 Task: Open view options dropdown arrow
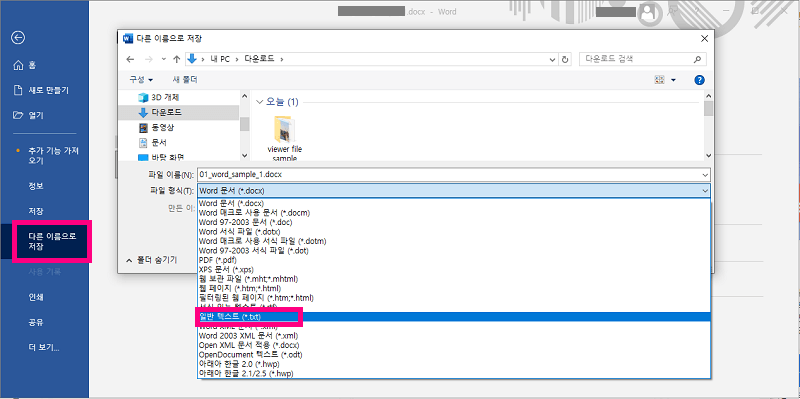673,80
